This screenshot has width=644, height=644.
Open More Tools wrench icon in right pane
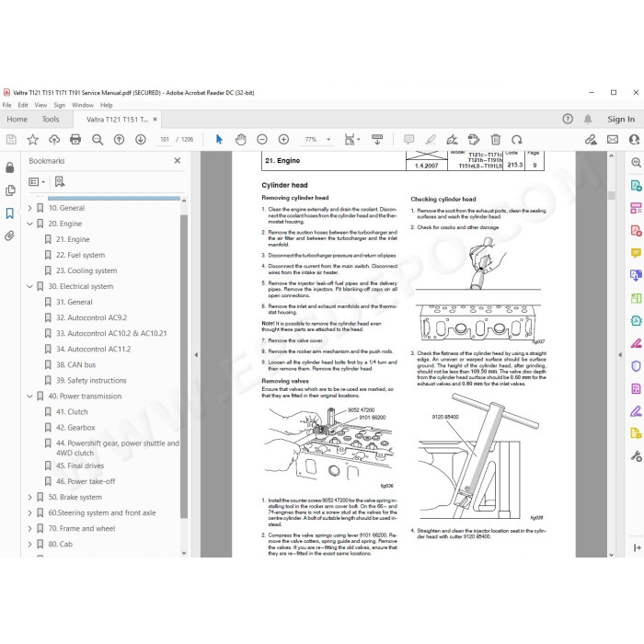pos(636,456)
